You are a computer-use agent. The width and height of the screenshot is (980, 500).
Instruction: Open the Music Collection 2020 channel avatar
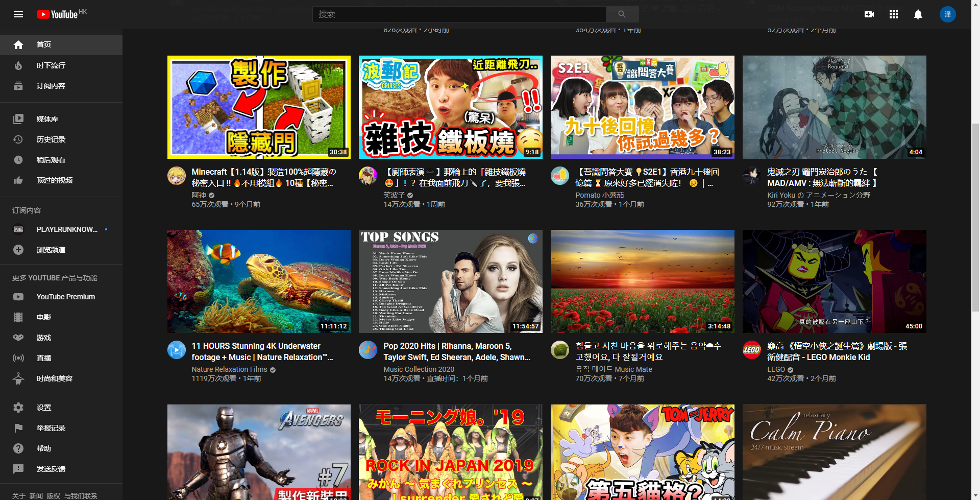368,350
